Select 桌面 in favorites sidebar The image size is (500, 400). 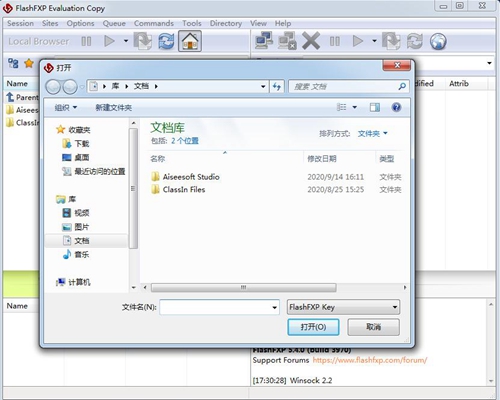pyautogui.click(x=76, y=157)
